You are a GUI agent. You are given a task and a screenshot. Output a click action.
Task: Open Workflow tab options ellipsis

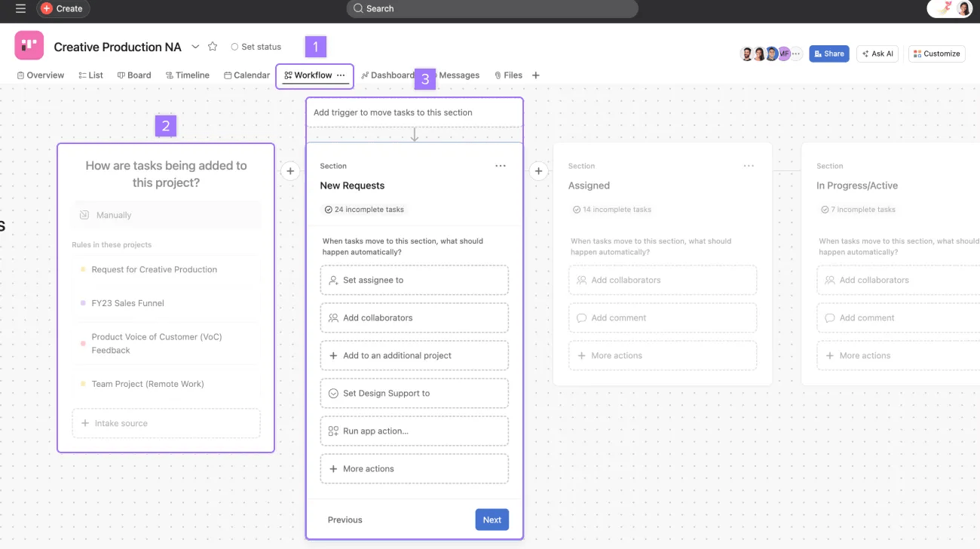(341, 75)
